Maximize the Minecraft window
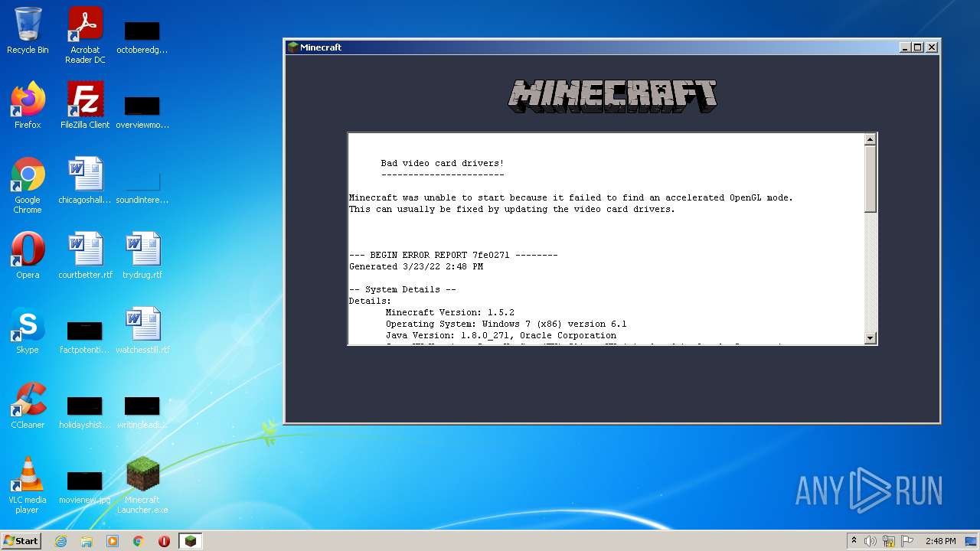The width and height of the screenshot is (980, 551). 919,47
